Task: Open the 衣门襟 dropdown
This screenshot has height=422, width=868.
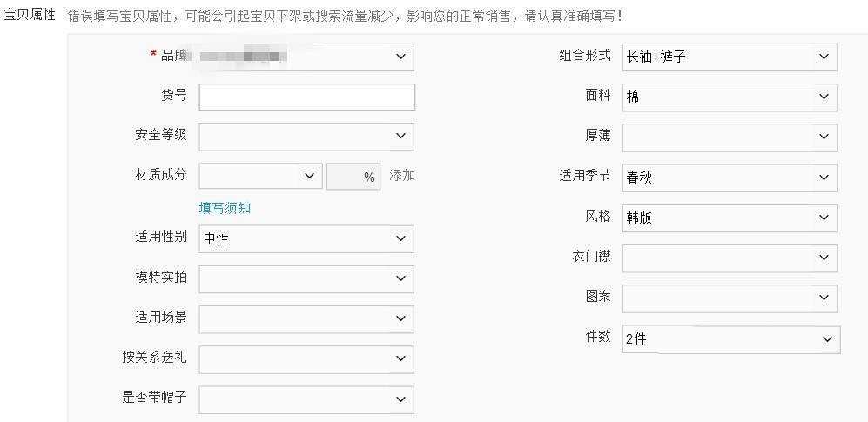Action: tap(730, 258)
